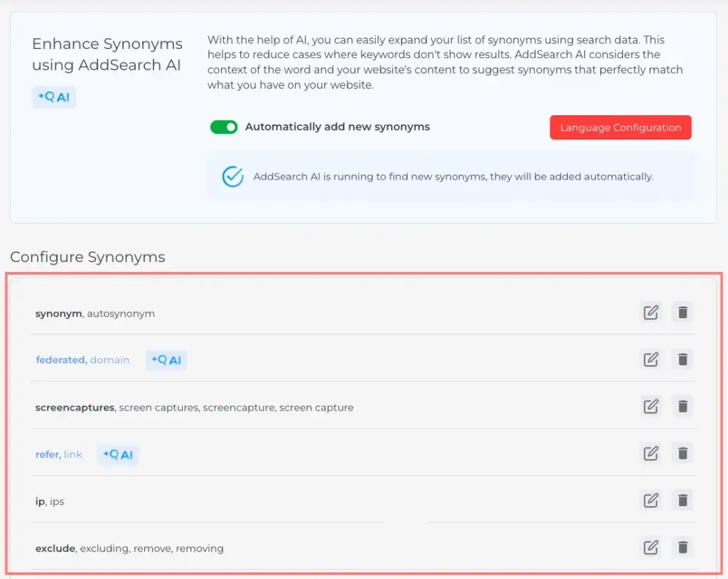
Task: Click AI badge beside federated, domain
Action: 166,360
